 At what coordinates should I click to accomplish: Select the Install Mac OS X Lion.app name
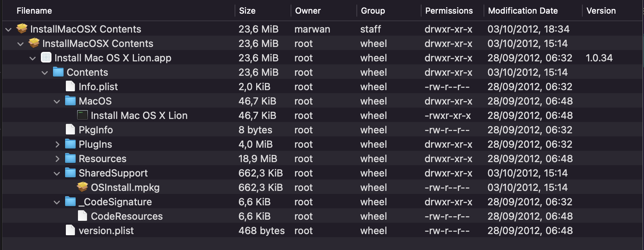click(113, 58)
